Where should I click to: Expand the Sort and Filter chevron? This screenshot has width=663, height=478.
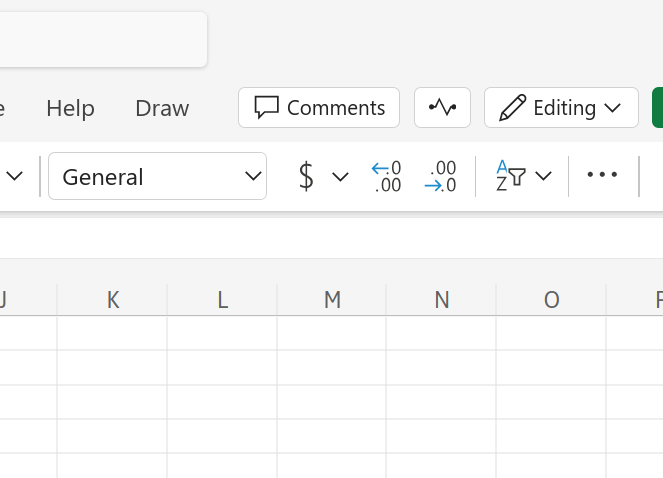pyautogui.click(x=544, y=177)
